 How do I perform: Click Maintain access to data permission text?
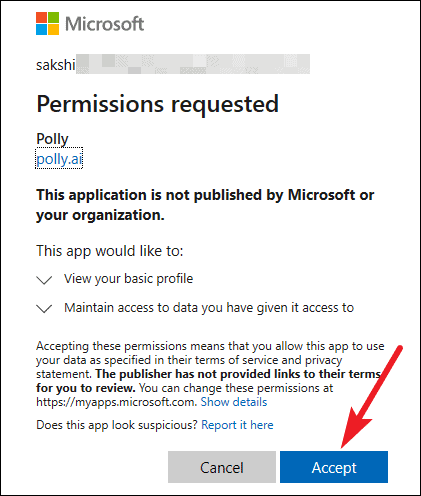click(x=209, y=308)
